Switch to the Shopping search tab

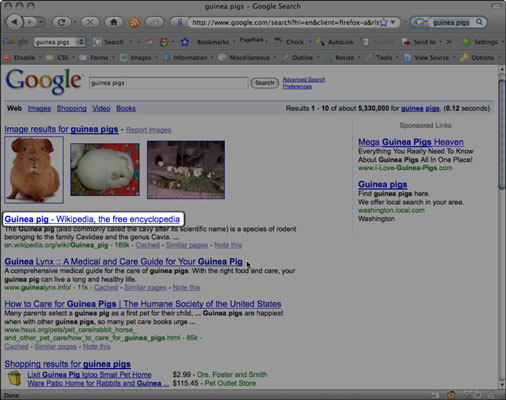(x=71, y=108)
